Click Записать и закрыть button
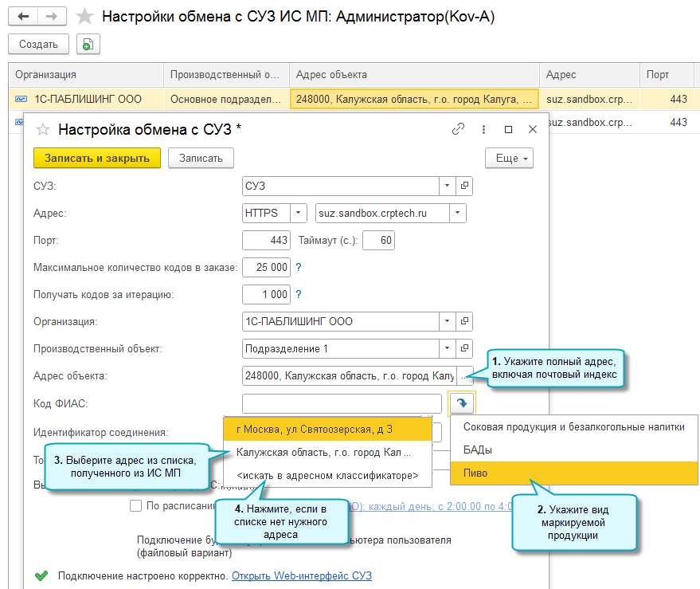The height and width of the screenshot is (589, 700). [x=97, y=158]
